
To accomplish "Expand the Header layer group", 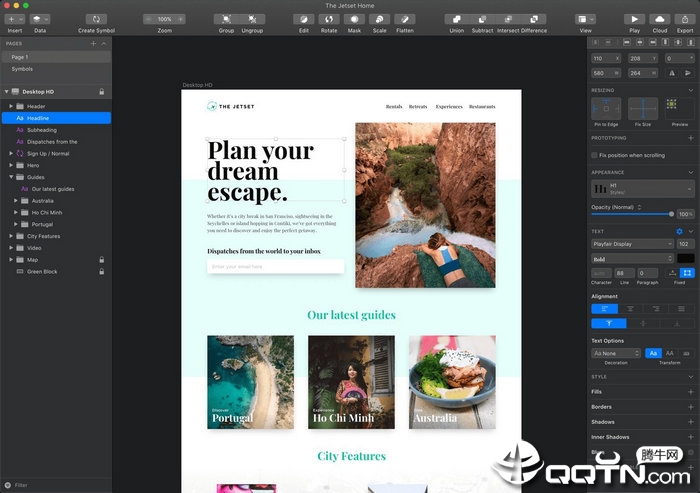I will pos(11,106).
